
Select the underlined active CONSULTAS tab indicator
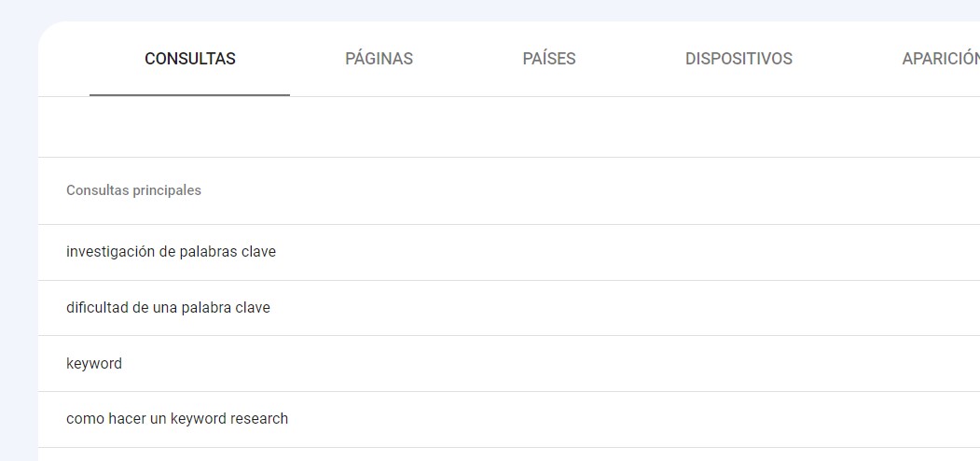tap(189, 95)
